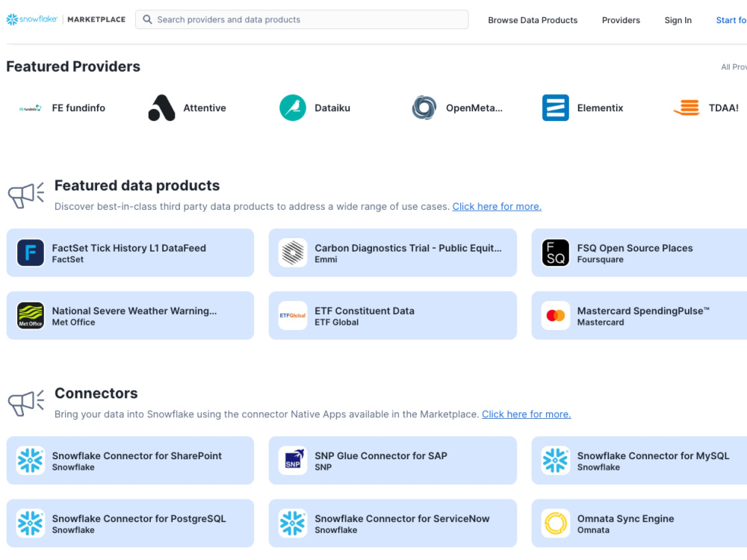Image resolution: width=747 pixels, height=560 pixels.
Task: Focus the search providers and data products field
Action: tap(302, 19)
